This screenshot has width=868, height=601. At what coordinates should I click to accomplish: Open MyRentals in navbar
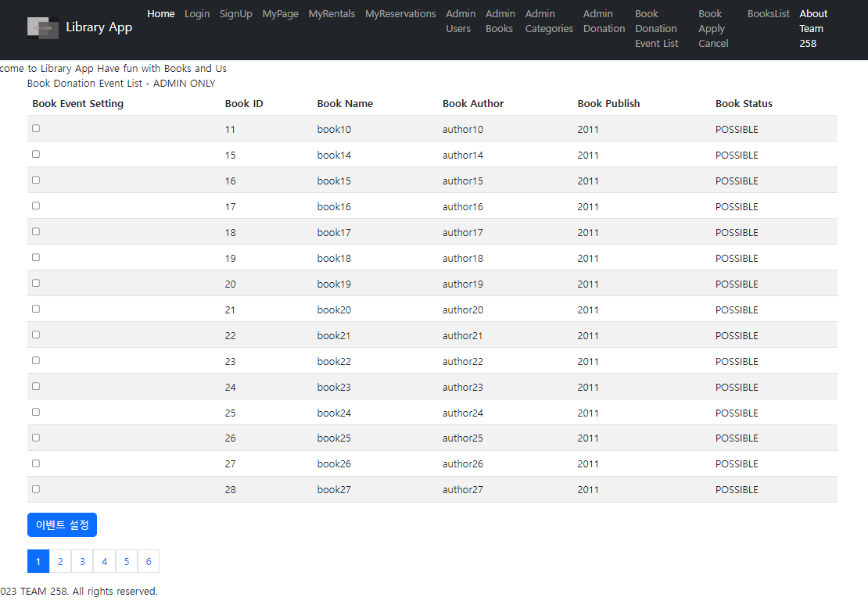tap(332, 14)
